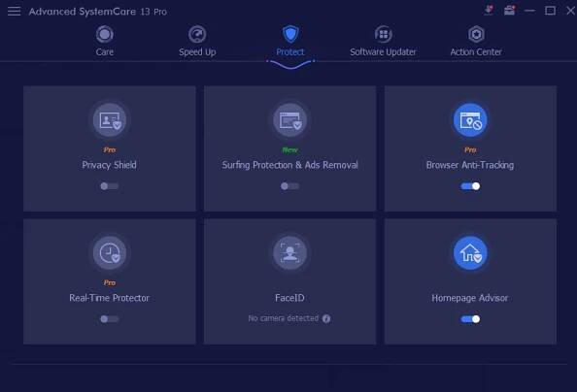Click the FaceID title text
Image resolution: width=577 pixels, height=392 pixels.
[290, 298]
